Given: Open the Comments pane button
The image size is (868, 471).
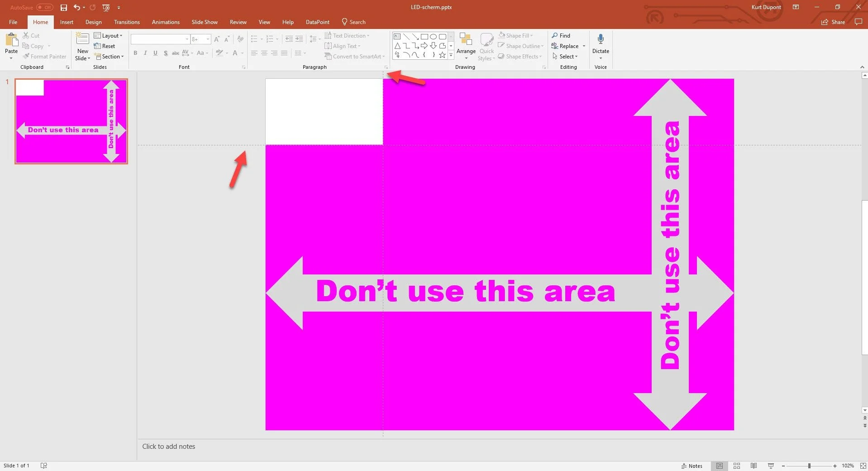Looking at the screenshot, I should pos(858,22).
